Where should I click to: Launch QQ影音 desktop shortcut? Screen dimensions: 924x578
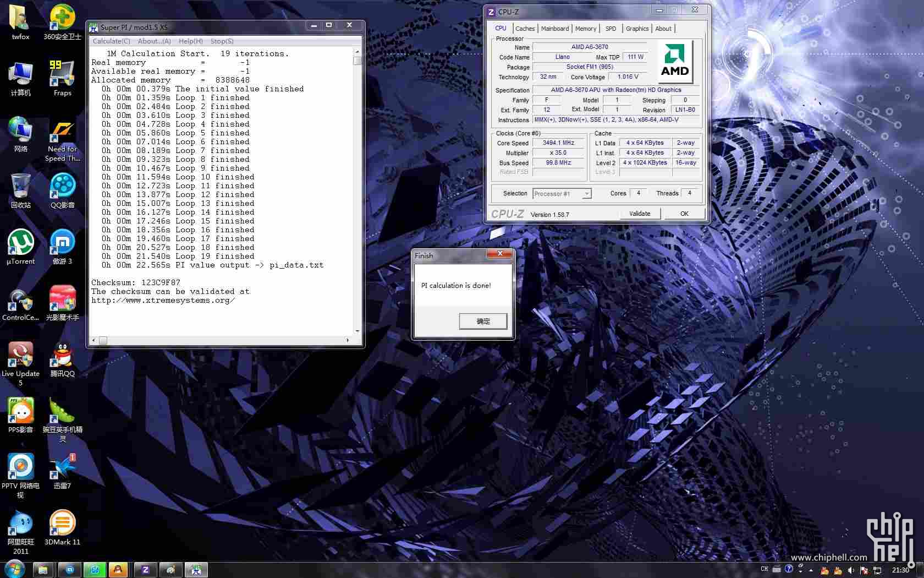point(62,191)
